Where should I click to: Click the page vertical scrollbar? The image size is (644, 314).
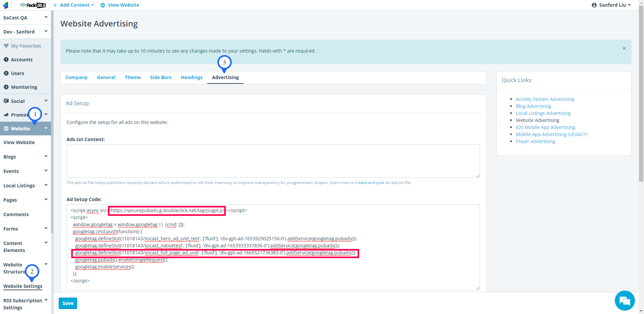[641, 94]
